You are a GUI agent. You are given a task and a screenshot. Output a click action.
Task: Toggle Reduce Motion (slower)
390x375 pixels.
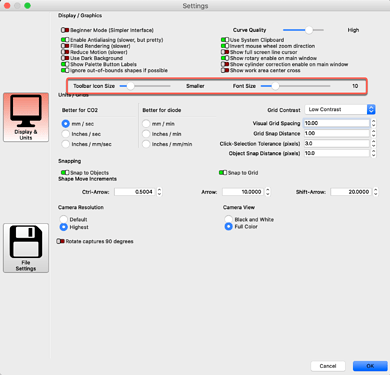(x=65, y=52)
